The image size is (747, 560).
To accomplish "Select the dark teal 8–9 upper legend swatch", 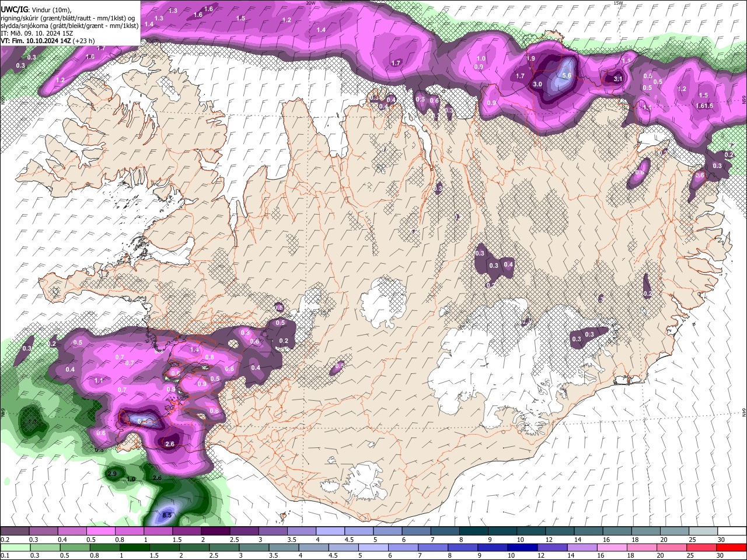I will pos(474,531).
